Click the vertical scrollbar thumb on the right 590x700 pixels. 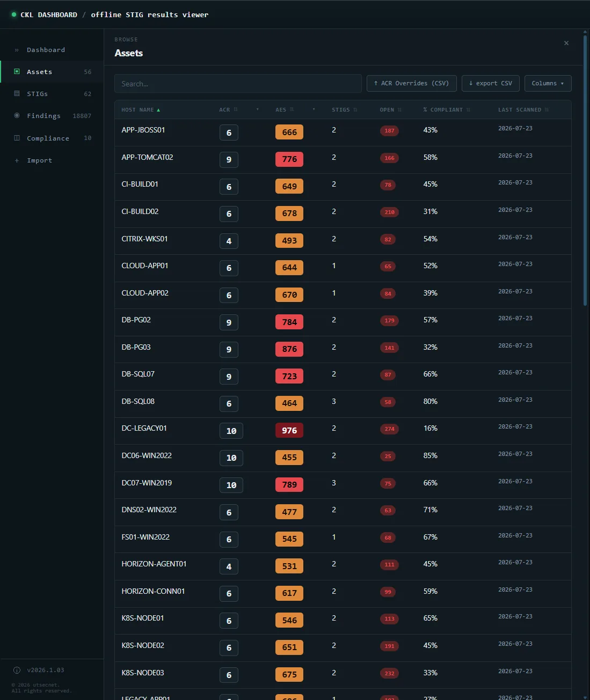[585, 172]
